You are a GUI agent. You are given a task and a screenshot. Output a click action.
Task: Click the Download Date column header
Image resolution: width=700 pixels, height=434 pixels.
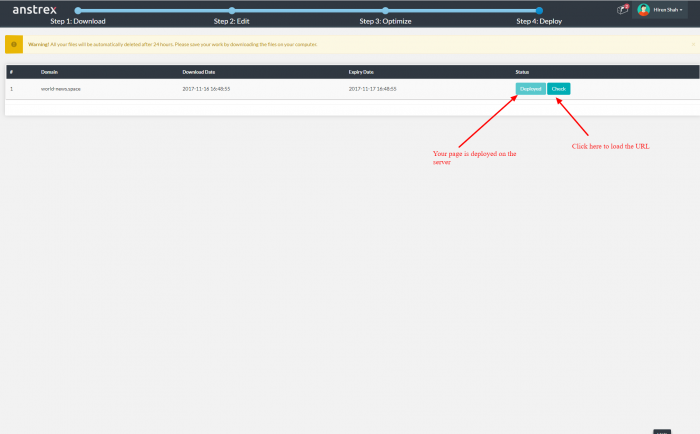tap(201, 72)
